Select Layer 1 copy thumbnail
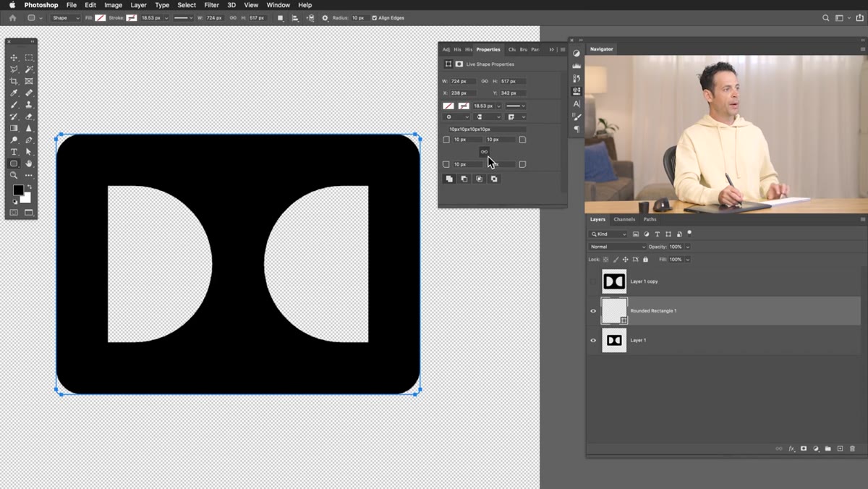 click(614, 281)
